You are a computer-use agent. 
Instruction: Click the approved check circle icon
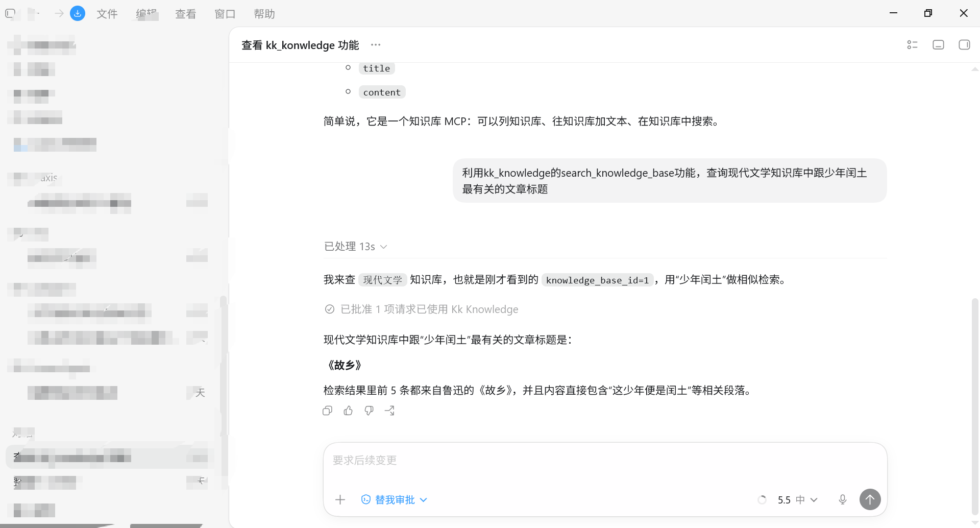330,309
